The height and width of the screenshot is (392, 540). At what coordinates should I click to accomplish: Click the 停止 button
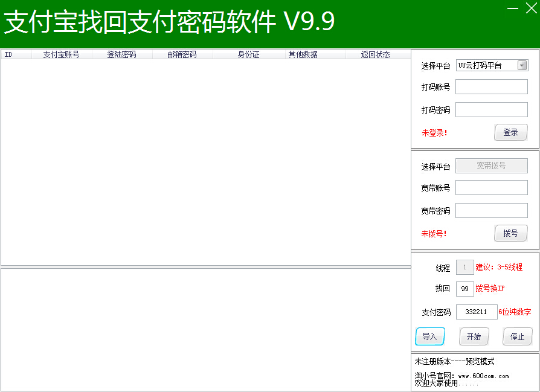coord(517,336)
